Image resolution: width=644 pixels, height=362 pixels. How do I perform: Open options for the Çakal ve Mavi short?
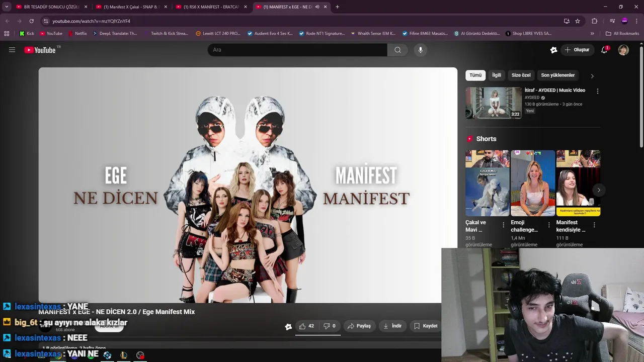(x=503, y=225)
